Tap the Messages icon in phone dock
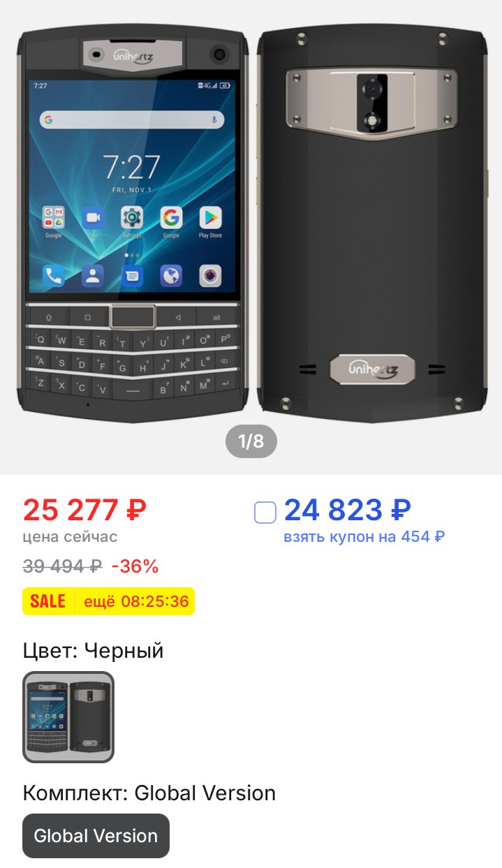The width and height of the screenshot is (502, 868). 132,277
